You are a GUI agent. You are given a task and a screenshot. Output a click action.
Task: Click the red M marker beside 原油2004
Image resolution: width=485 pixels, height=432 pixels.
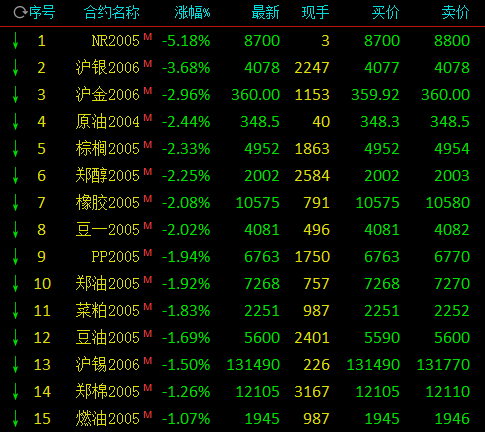[148, 118]
